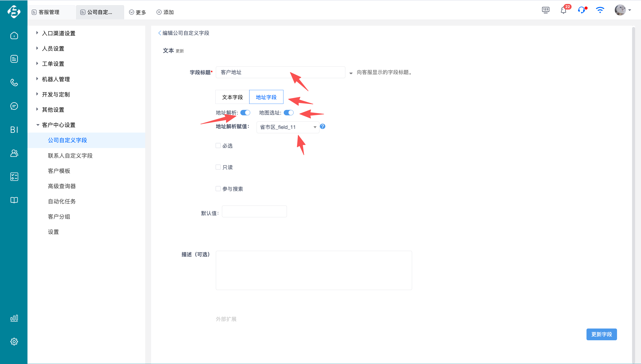Expand the 入口渠道设置 tree item
Image resolution: width=641 pixels, height=364 pixels.
click(59, 33)
